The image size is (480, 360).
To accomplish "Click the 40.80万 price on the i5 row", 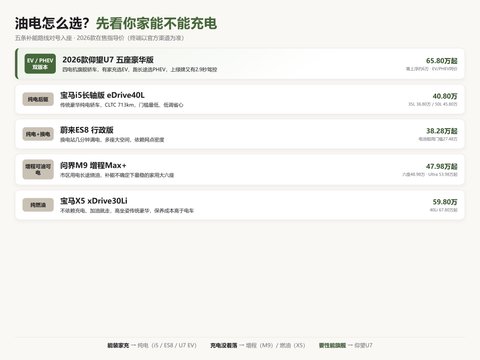I will (x=445, y=96).
